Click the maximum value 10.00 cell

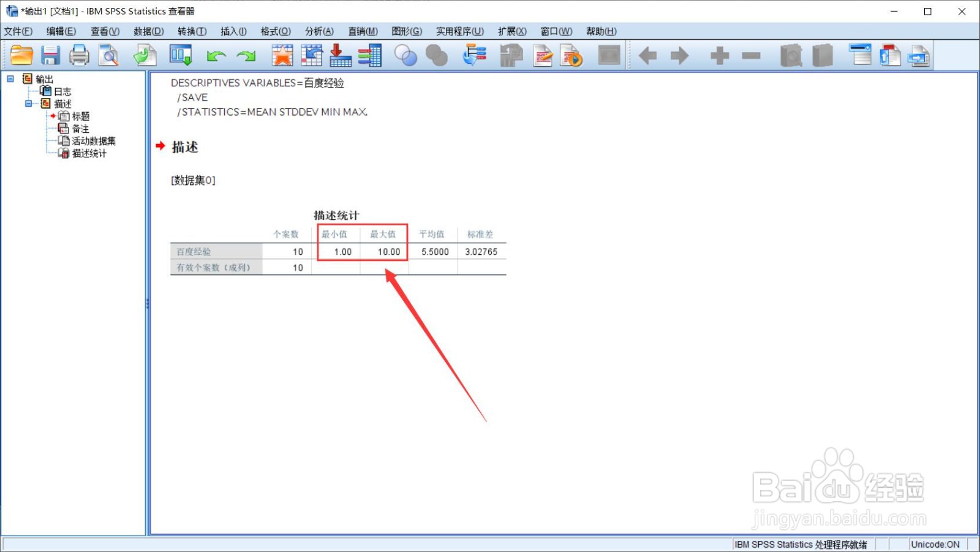point(389,252)
